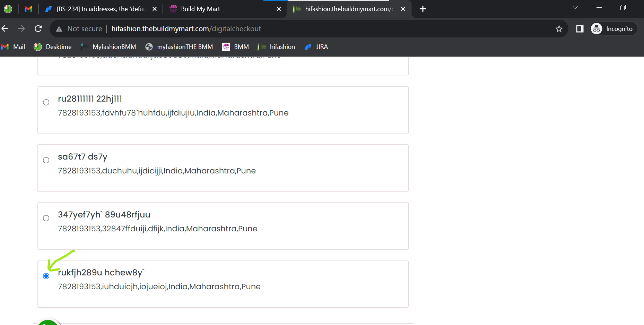Close the Build My Mart tab
This screenshot has height=325, width=644.
click(x=279, y=9)
